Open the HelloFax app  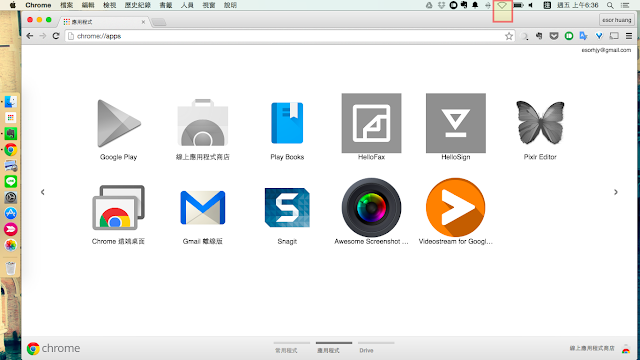[371, 123]
